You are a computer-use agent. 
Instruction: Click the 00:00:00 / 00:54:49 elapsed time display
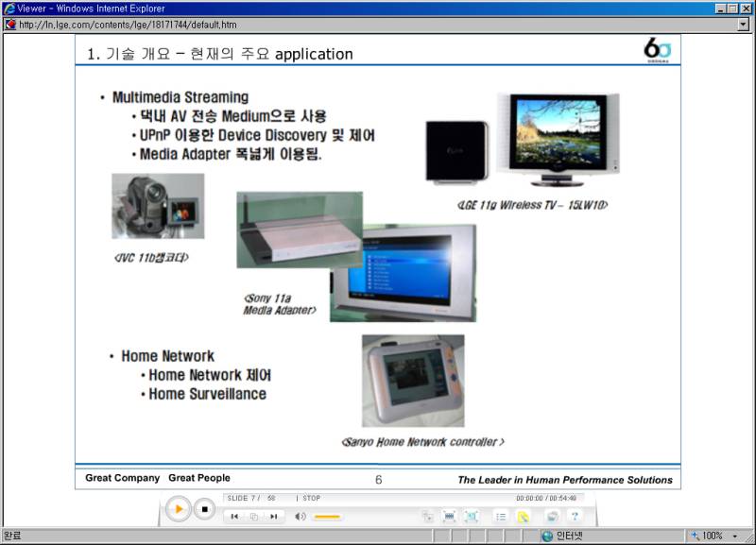546,499
